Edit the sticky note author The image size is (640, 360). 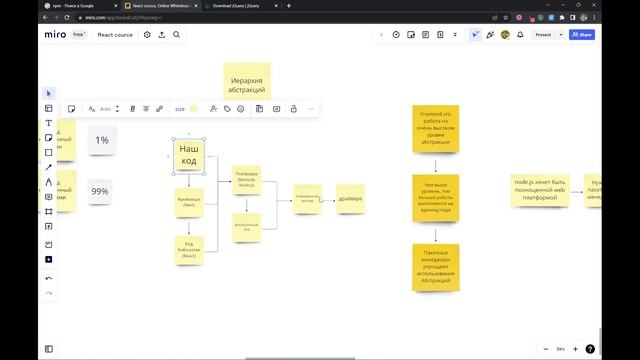213,109
